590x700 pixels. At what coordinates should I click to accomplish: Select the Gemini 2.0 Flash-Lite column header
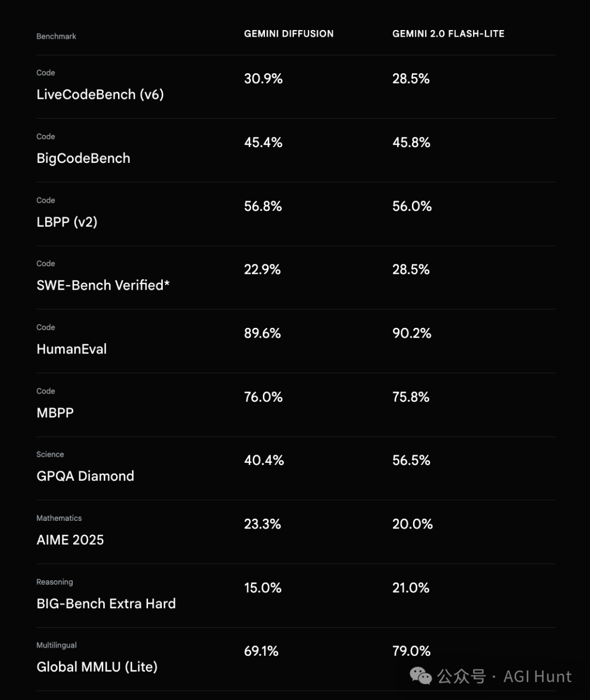pos(448,34)
